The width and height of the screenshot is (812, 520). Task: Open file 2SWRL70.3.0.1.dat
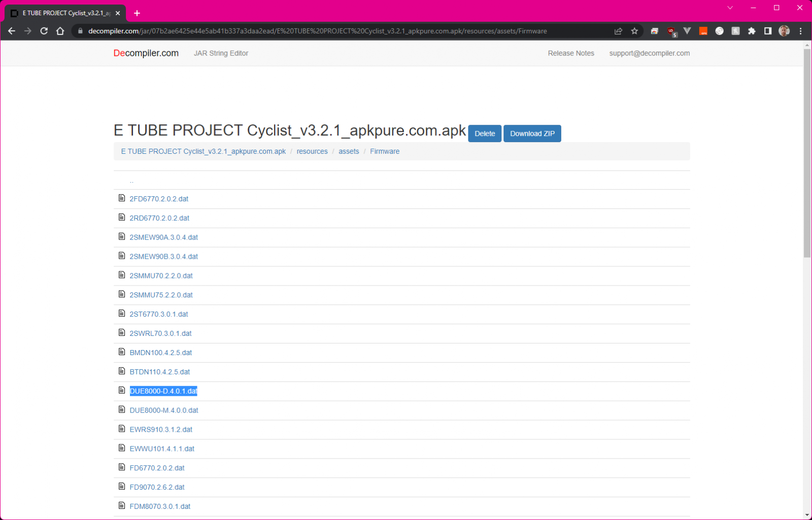[x=161, y=334]
